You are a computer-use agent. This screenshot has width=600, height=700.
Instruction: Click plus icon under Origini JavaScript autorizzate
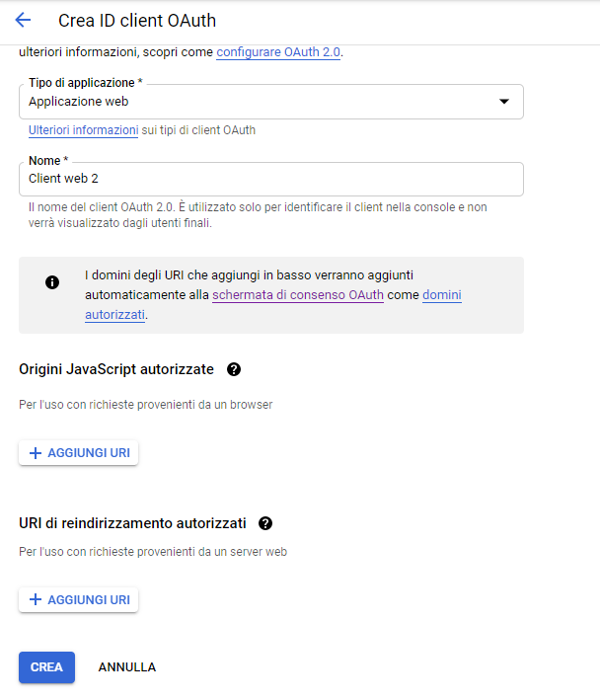coord(36,453)
